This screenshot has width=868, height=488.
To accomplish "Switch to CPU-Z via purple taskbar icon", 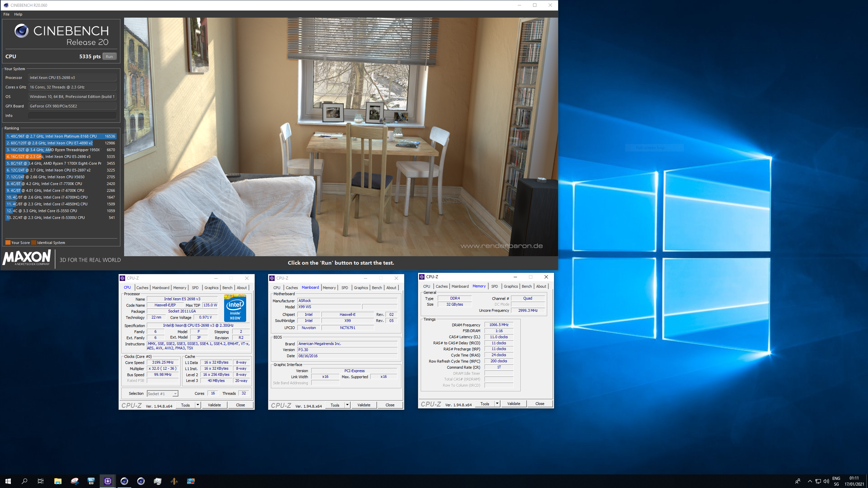I will 108,481.
